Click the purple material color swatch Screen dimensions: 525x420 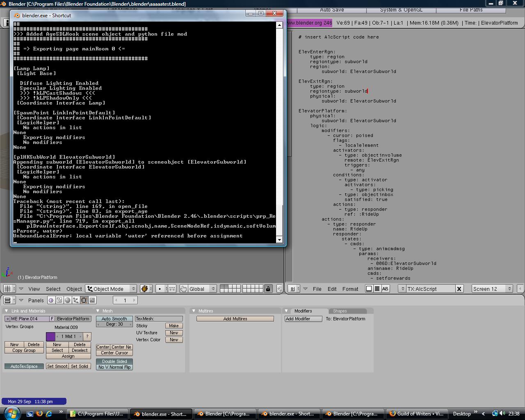point(50,336)
